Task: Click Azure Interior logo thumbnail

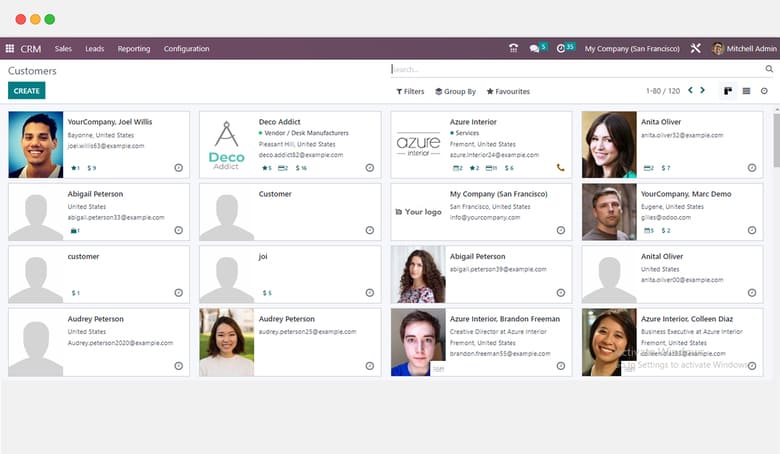Action: click(x=418, y=145)
